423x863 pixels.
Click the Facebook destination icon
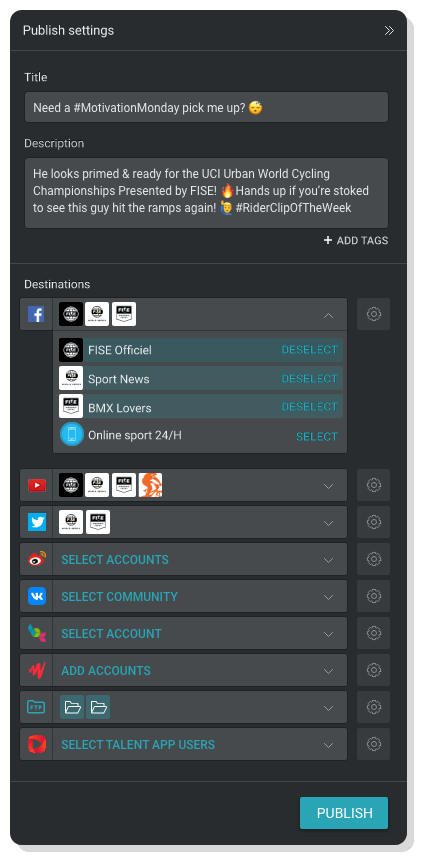click(36, 314)
